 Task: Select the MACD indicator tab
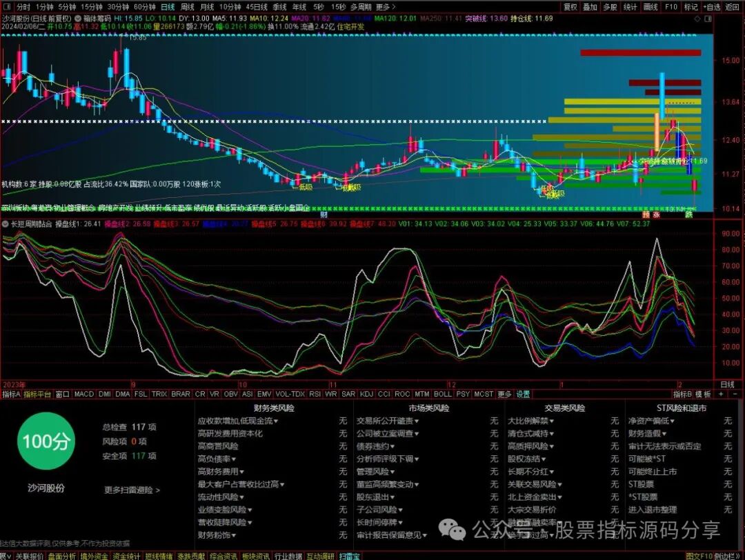click(x=84, y=394)
